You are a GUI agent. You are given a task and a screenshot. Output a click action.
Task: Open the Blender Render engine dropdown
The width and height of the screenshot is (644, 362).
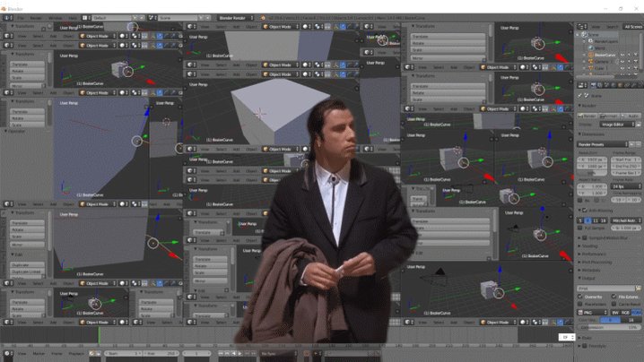pyautogui.click(x=236, y=18)
